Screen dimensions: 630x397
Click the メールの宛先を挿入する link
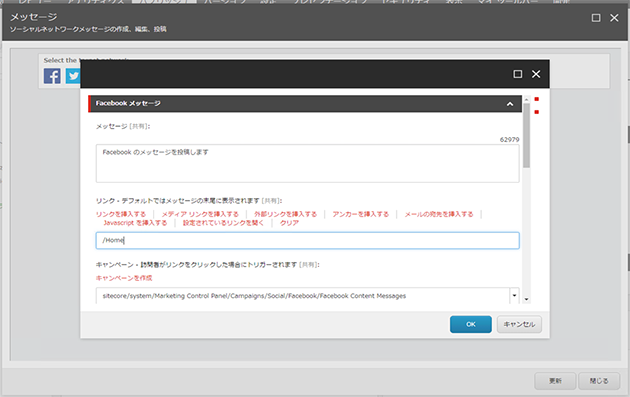pos(439,214)
